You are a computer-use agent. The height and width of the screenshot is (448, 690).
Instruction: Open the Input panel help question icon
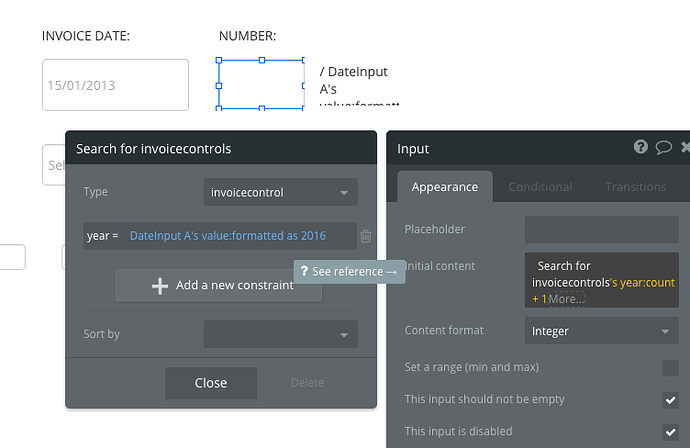641,147
